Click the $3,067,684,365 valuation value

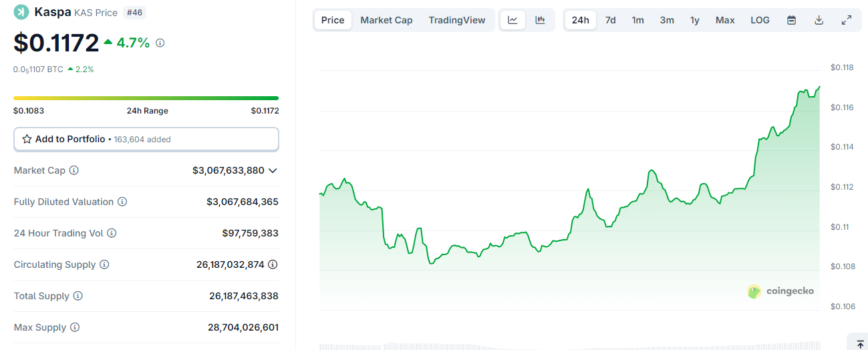coord(243,202)
